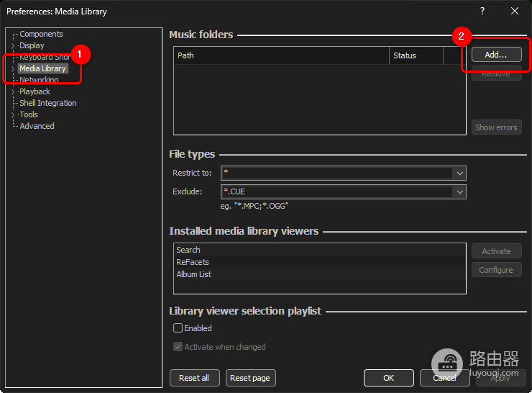The image size is (532, 393).
Task: Select Playback in the preferences tree
Action: coord(35,91)
